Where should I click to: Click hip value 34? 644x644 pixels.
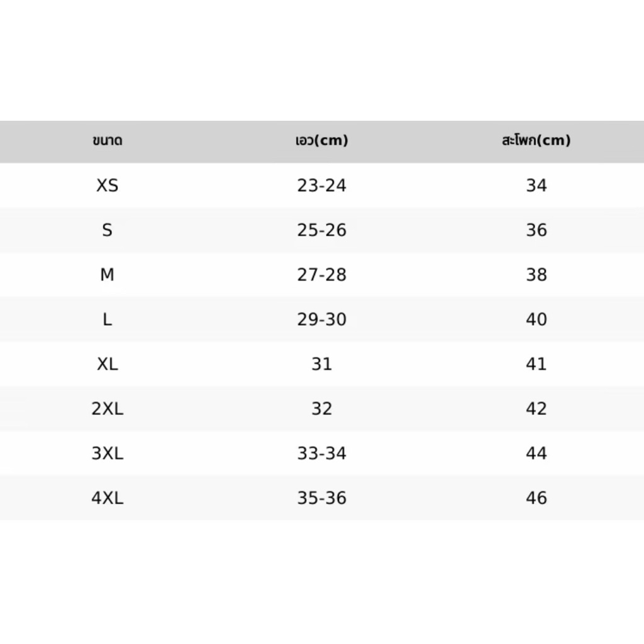coord(536,186)
